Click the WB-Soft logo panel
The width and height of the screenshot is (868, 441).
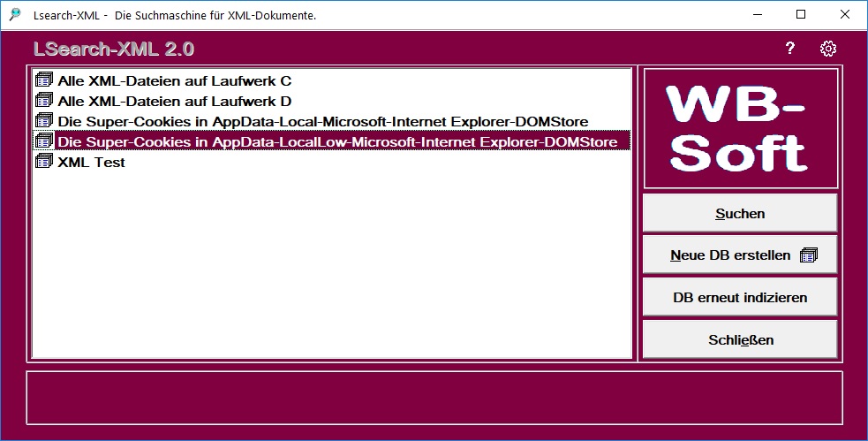(740, 128)
